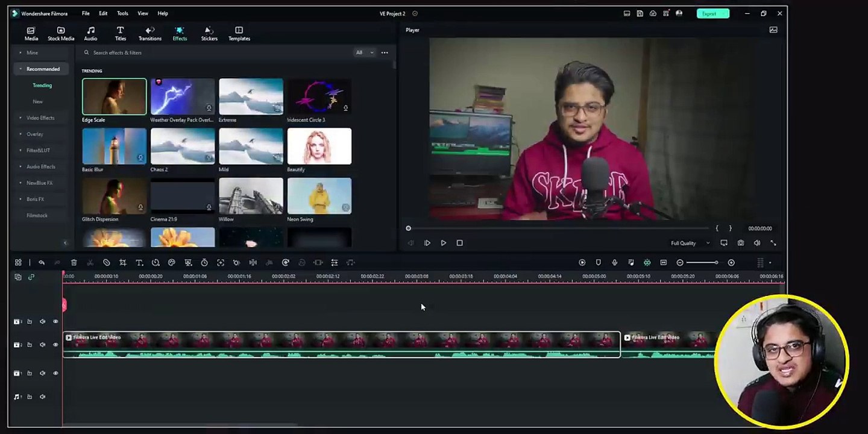
Task: Click the microphone Voiceover icon
Action: tap(614, 263)
